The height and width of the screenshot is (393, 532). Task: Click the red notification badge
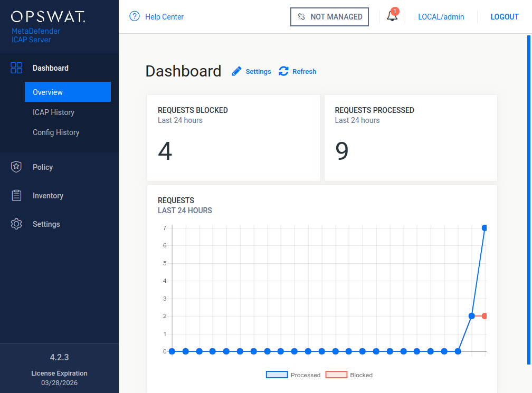[x=395, y=11]
